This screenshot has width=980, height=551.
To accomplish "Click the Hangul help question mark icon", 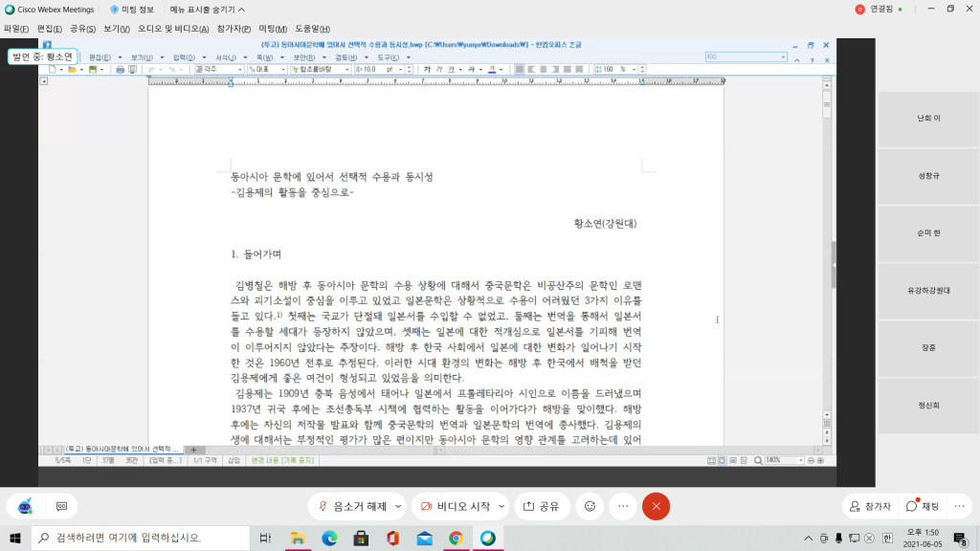I will (x=812, y=60).
